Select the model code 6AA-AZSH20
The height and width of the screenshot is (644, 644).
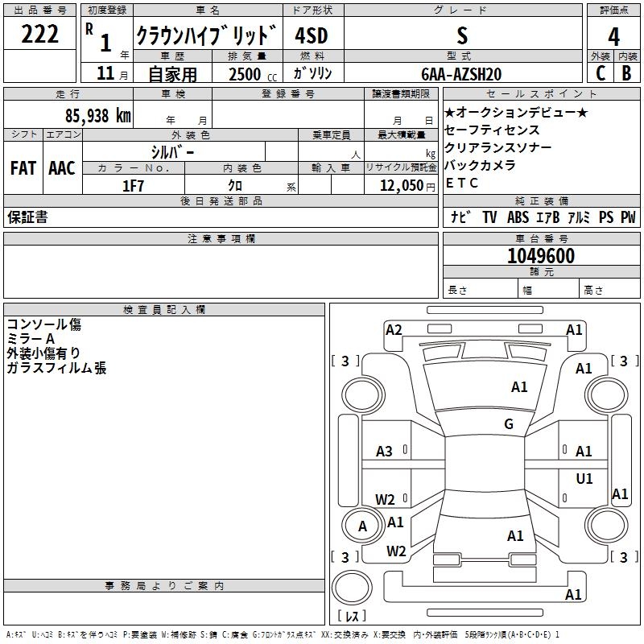(462, 74)
